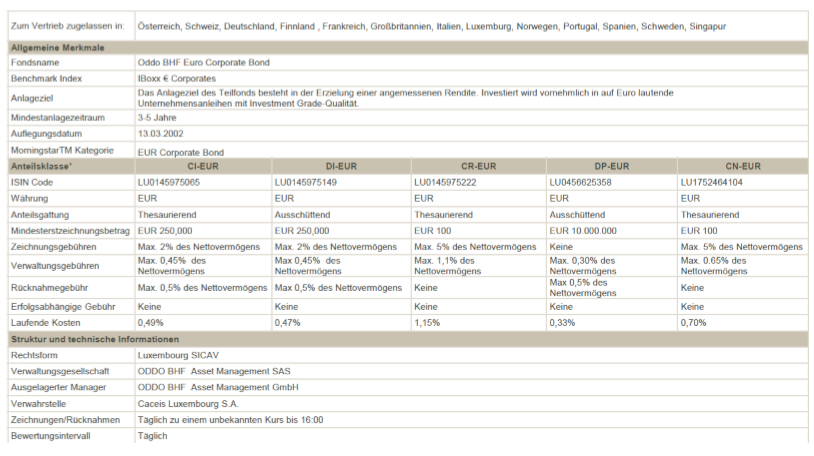814x456 pixels.
Task: Select ISIN 'LU0145975222'
Action: pos(445,182)
